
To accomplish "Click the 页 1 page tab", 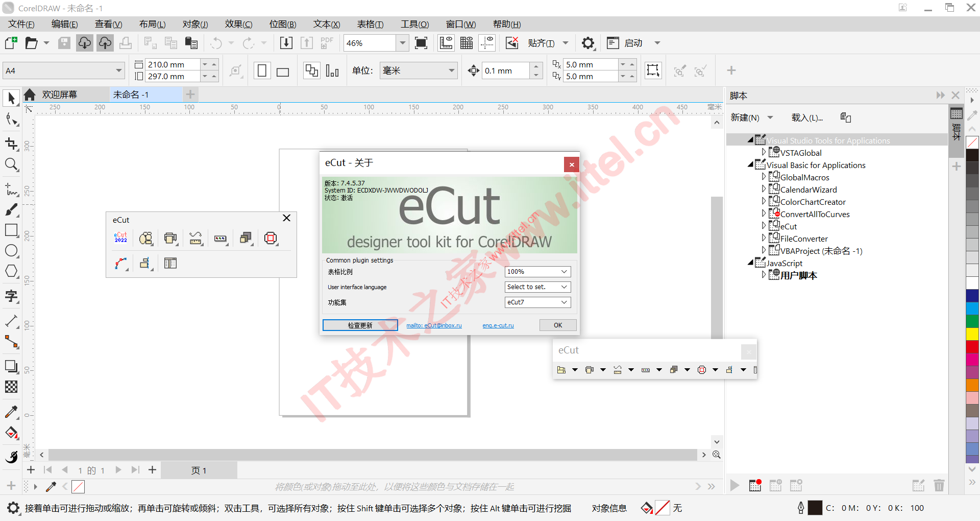I will coord(199,470).
